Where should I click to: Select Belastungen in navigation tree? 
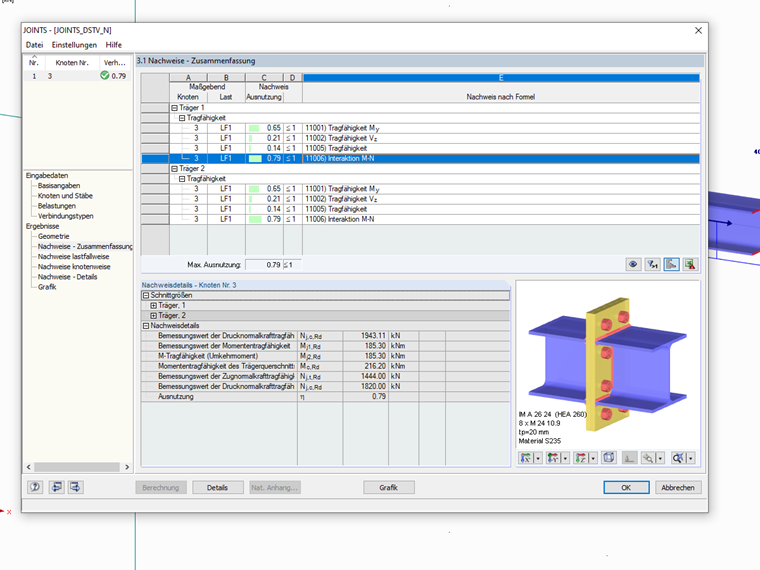(57, 206)
